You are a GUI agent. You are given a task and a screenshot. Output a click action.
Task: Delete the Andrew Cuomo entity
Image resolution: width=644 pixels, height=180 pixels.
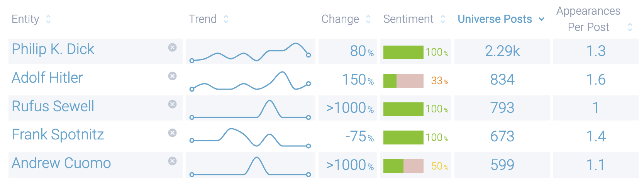[x=173, y=161]
